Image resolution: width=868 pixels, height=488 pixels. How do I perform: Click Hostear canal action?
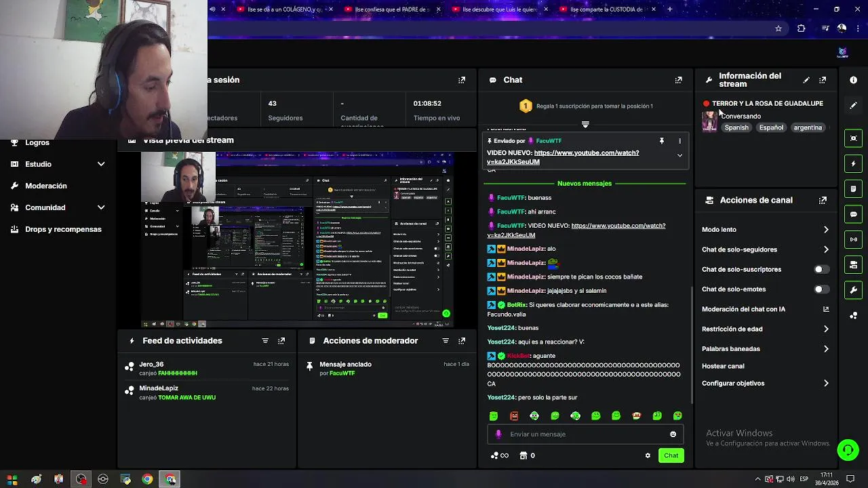coord(723,366)
